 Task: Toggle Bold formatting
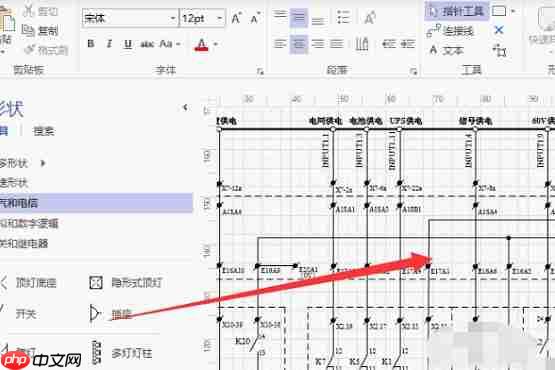point(91,44)
